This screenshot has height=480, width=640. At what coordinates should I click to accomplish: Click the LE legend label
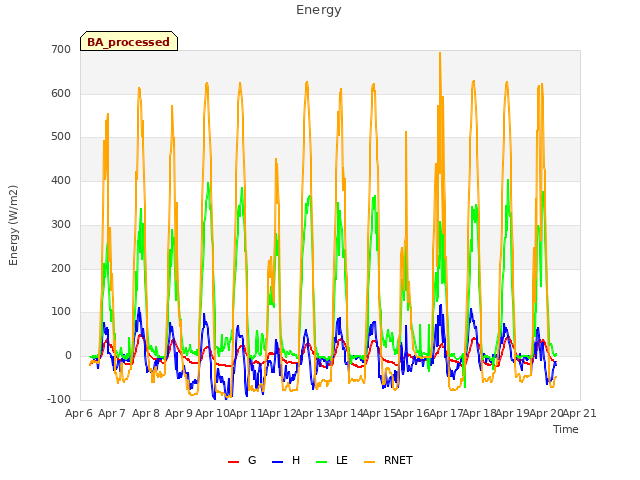click(342, 460)
